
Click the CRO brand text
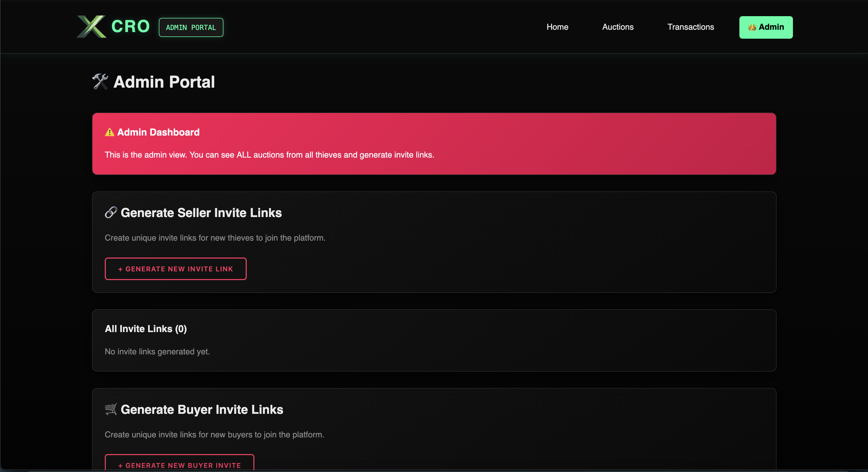pos(130,27)
